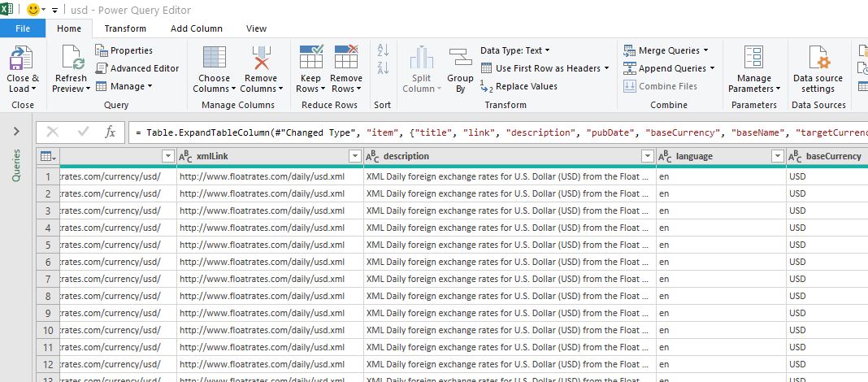
Task: Click the sort ascending icon
Action: coord(383,51)
